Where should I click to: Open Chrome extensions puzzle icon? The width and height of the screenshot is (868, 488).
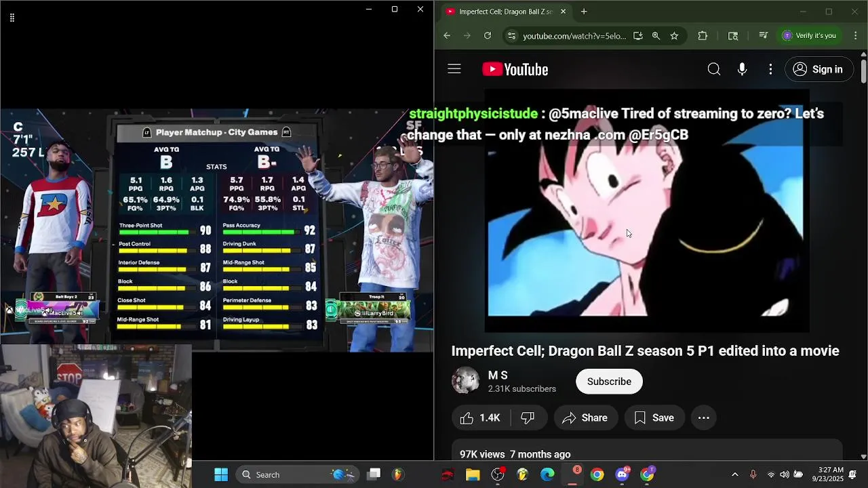(x=703, y=36)
